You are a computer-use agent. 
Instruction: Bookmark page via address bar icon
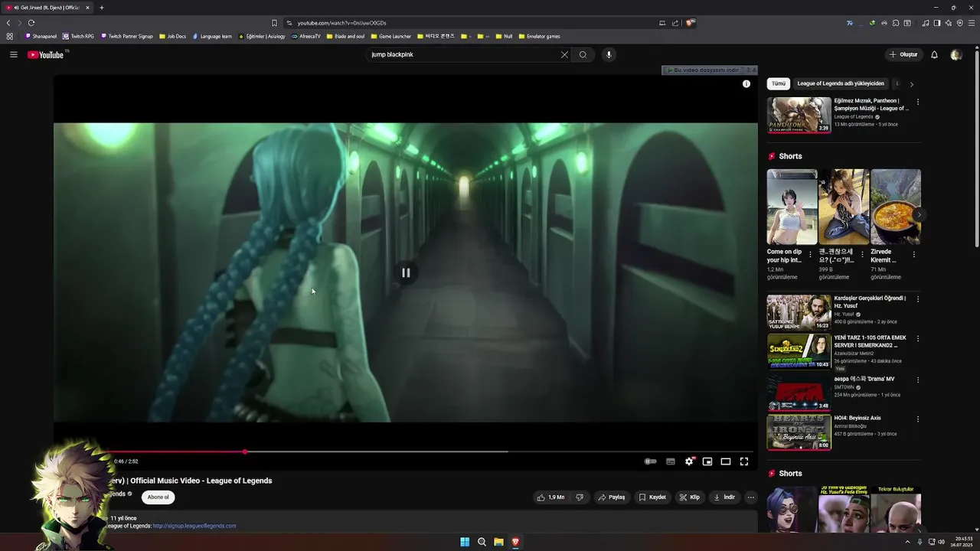(x=274, y=23)
